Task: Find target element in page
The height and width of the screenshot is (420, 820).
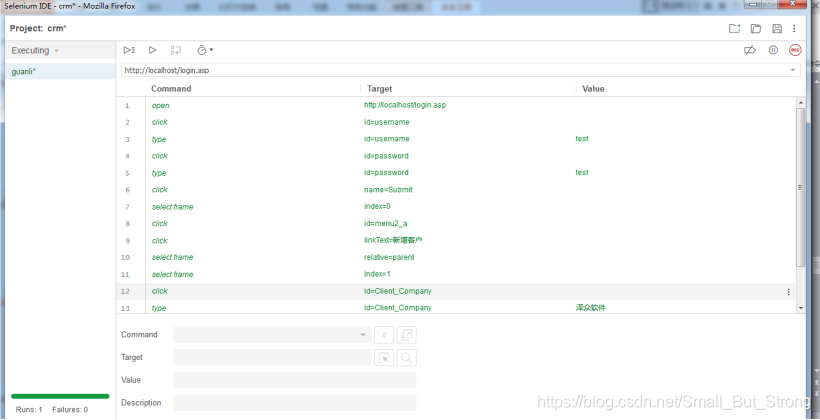Action: [x=407, y=358]
